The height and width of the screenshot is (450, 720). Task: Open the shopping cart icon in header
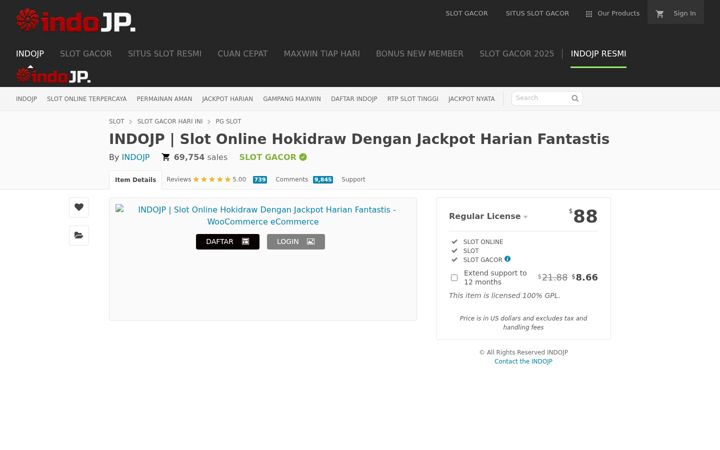pos(660,14)
